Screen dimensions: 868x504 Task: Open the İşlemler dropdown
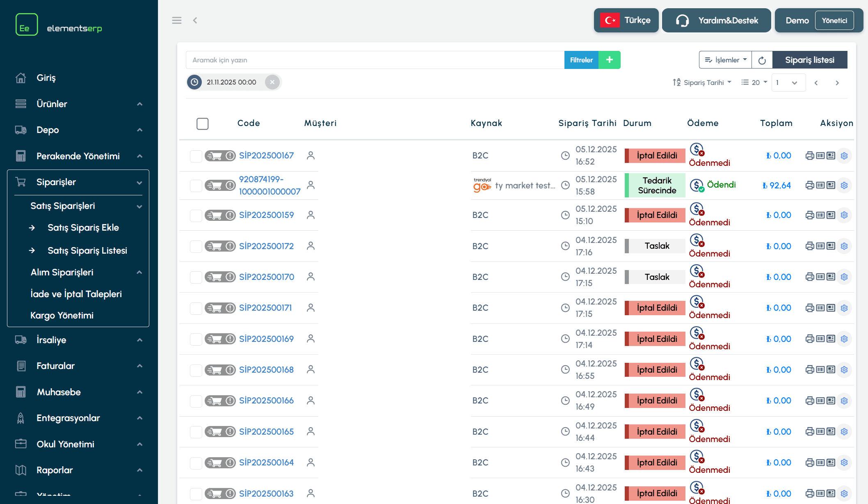pos(725,60)
